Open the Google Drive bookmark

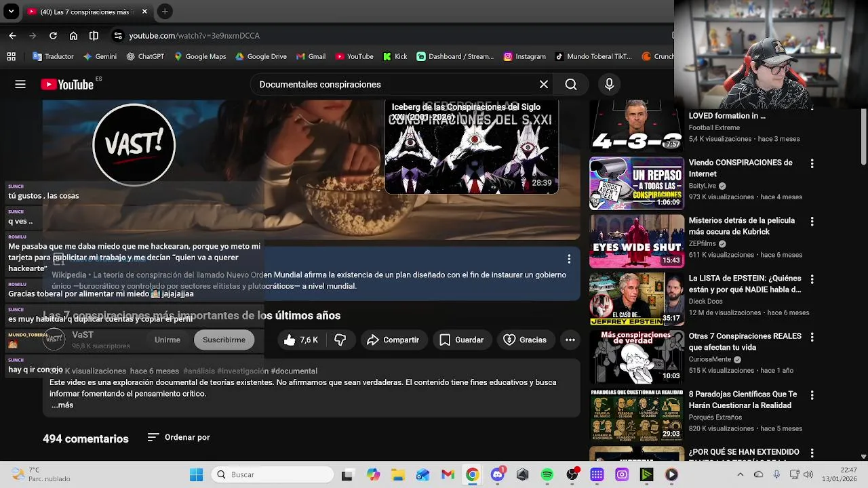[x=260, y=56]
